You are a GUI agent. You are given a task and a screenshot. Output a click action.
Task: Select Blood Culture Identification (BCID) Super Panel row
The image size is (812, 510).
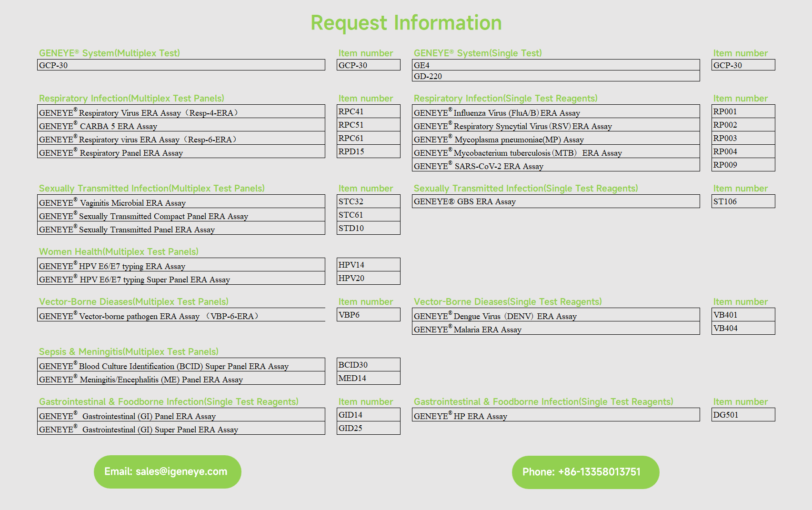click(181, 365)
